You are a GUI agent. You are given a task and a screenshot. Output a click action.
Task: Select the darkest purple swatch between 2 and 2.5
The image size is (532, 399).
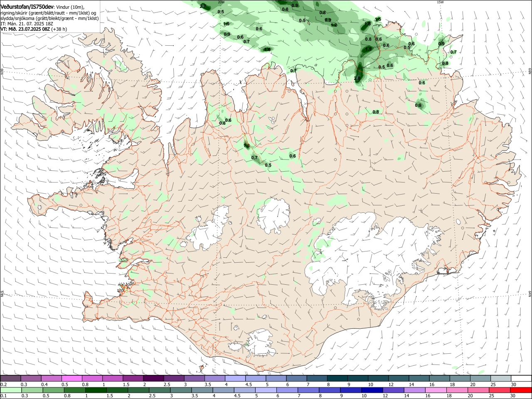153,379
